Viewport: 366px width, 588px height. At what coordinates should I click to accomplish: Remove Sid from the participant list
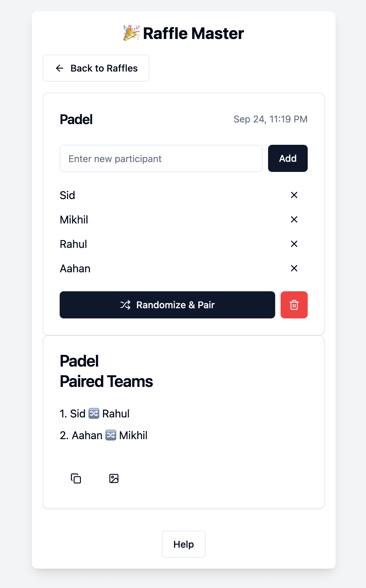point(294,195)
